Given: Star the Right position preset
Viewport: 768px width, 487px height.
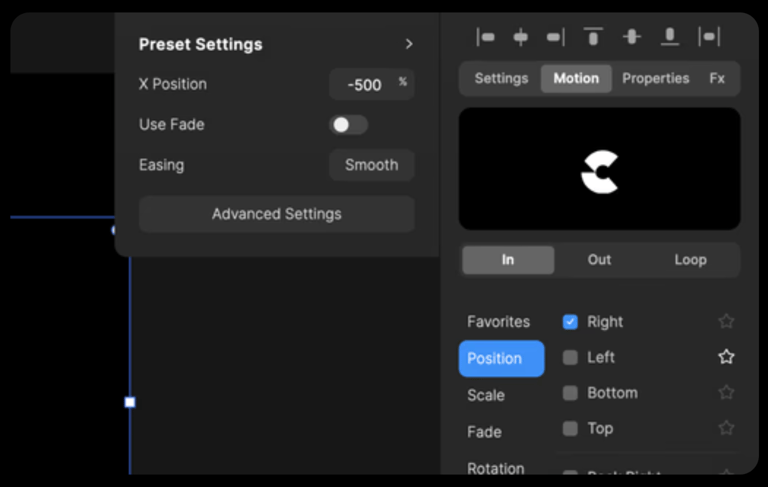Looking at the screenshot, I should tap(726, 321).
